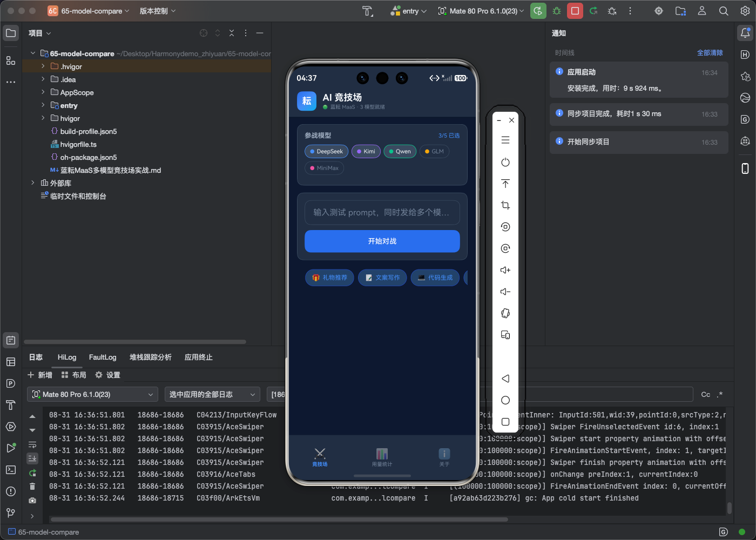Switch to the 关于 tab in the app
This screenshot has width=756, height=540.
click(x=444, y=457)
